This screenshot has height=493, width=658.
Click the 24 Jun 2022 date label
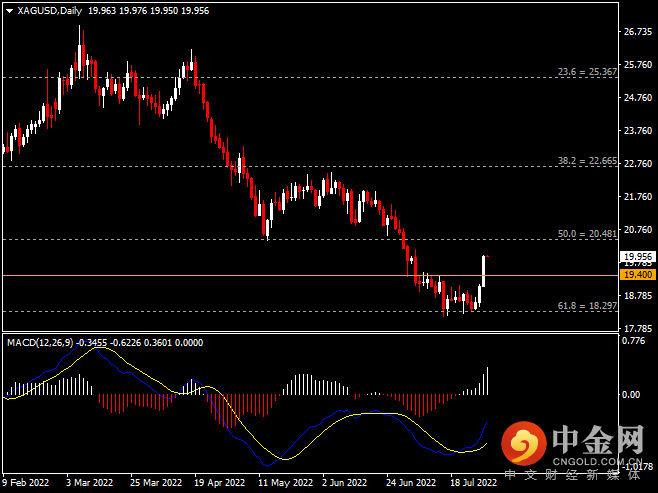[411, 483]
